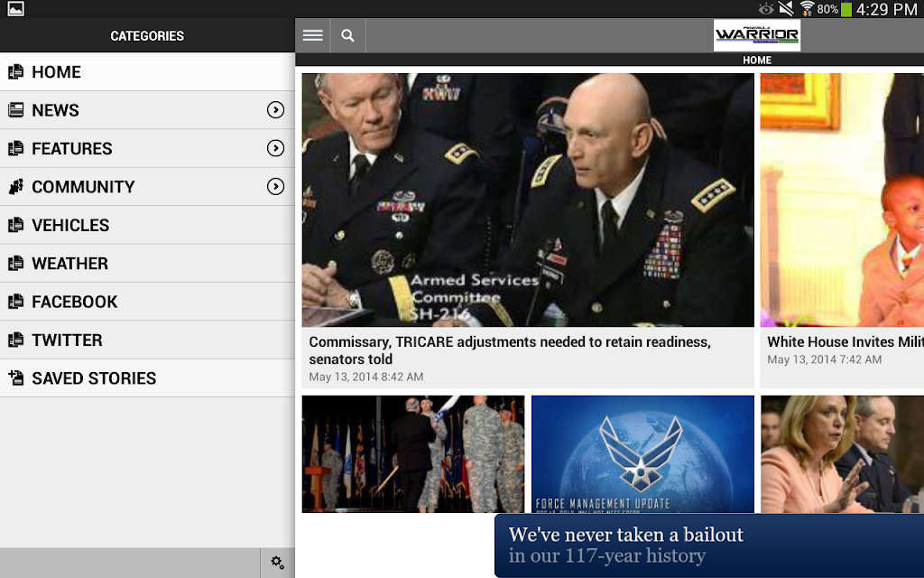
Task: Select FEATURES in categories list
Action: [x=147, y=149]
